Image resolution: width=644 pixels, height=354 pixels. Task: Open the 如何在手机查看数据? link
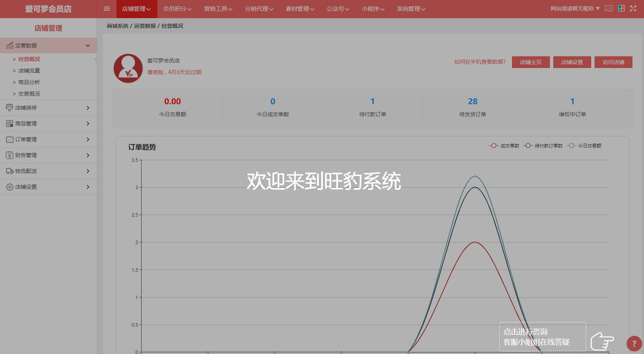480,62
